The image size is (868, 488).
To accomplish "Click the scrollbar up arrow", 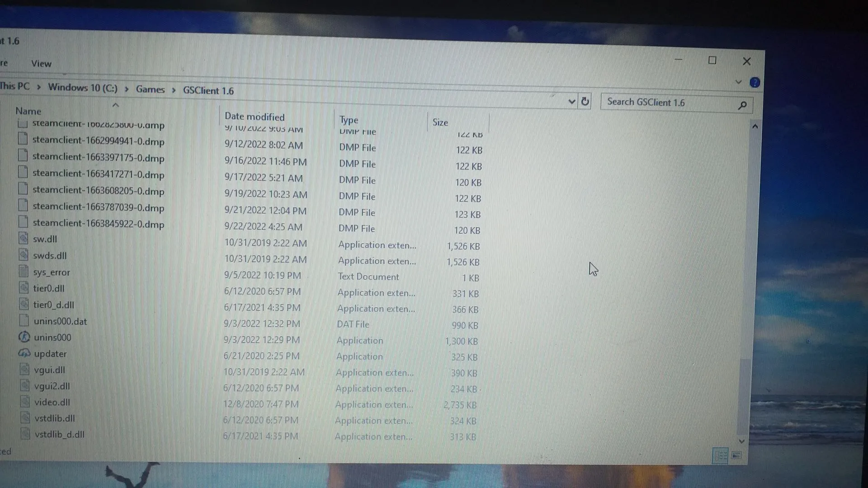I will tap(755, 127).
